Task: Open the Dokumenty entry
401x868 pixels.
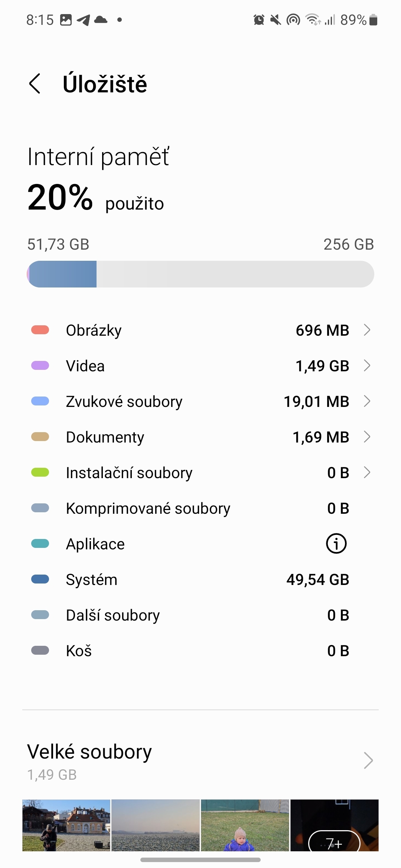Action: (x=200, y=437)
